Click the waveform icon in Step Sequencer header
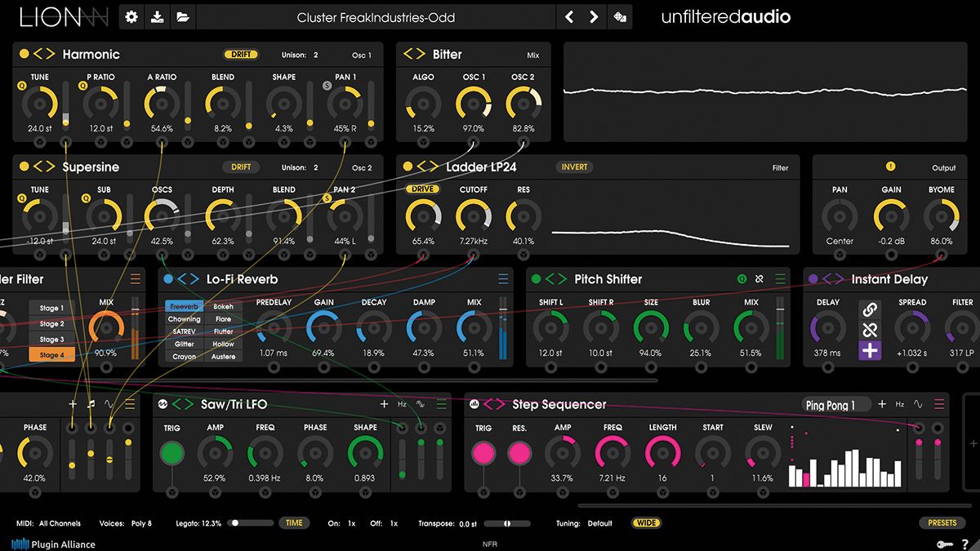 [919, 404]
